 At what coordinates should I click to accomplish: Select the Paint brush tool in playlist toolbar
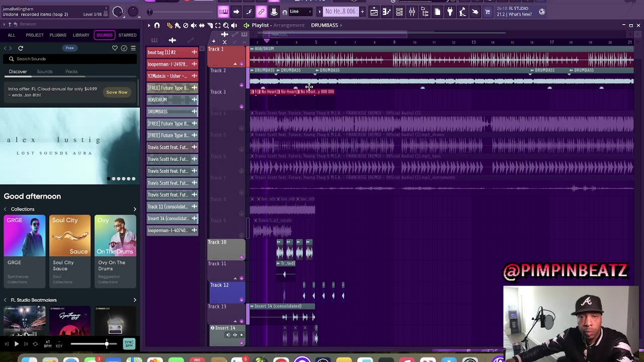coord(178,25)
